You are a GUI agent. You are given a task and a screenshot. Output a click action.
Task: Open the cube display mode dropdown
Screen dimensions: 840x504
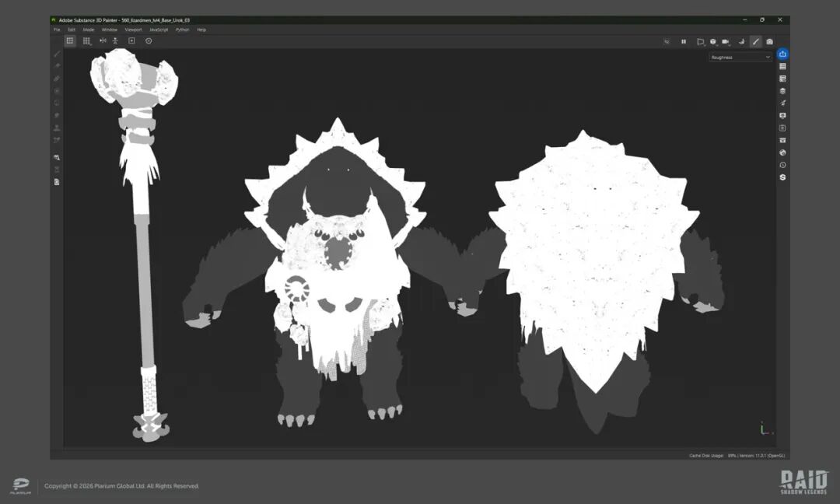coord(713,41)
